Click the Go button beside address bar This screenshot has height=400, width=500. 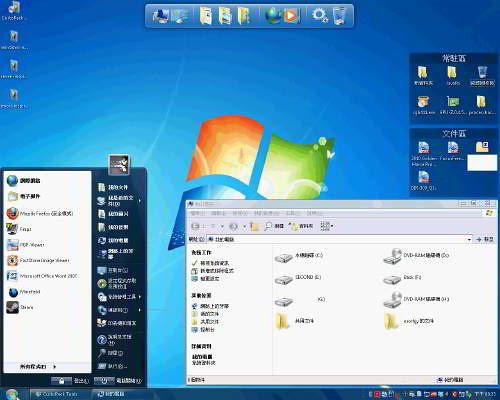click(x=484, y=239)
